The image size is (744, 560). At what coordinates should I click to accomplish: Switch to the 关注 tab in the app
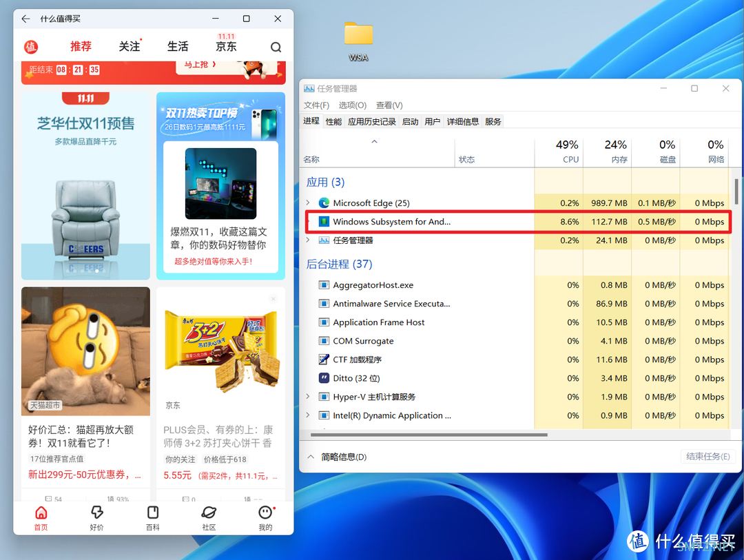point(129,47)
